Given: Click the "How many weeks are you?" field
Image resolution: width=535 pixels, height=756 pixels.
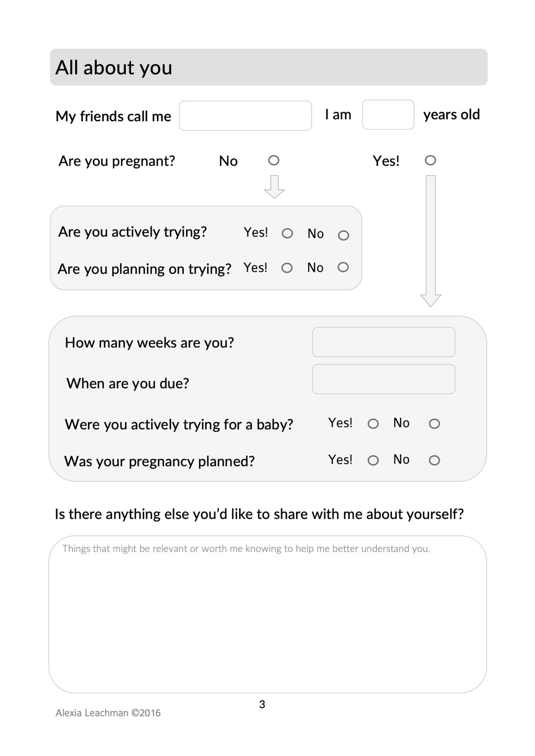Looking at the screenshot, I should 383,342.
